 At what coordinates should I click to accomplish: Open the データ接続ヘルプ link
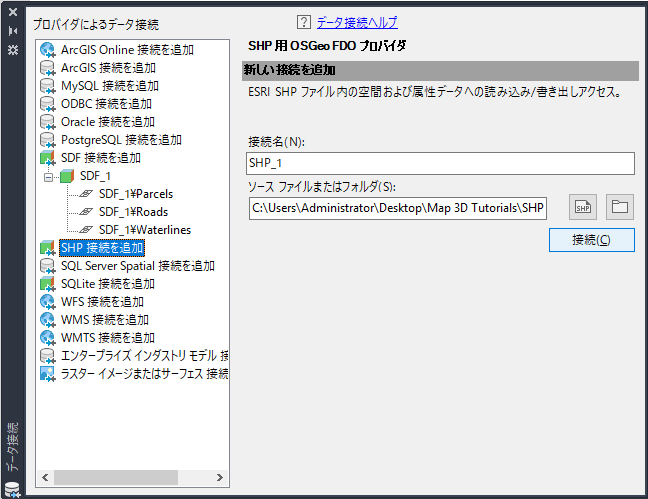[357, 22]
